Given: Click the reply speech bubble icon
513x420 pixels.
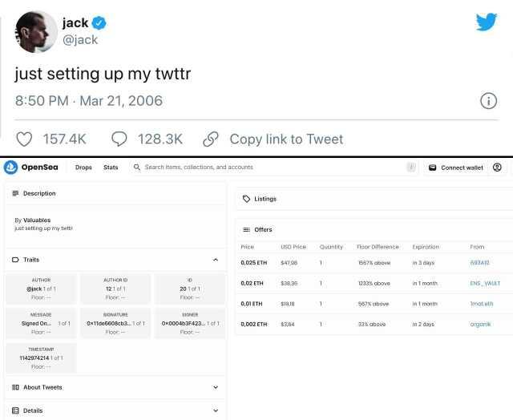Looking at the screenshot, I should click(x=119, y=139).
